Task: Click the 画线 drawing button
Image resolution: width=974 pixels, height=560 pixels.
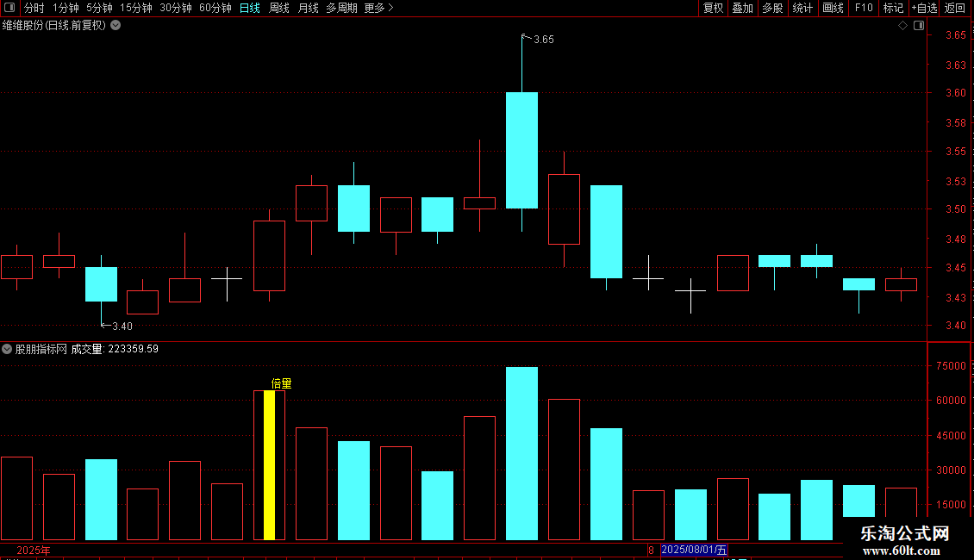Action: click(x=833, y=8)
